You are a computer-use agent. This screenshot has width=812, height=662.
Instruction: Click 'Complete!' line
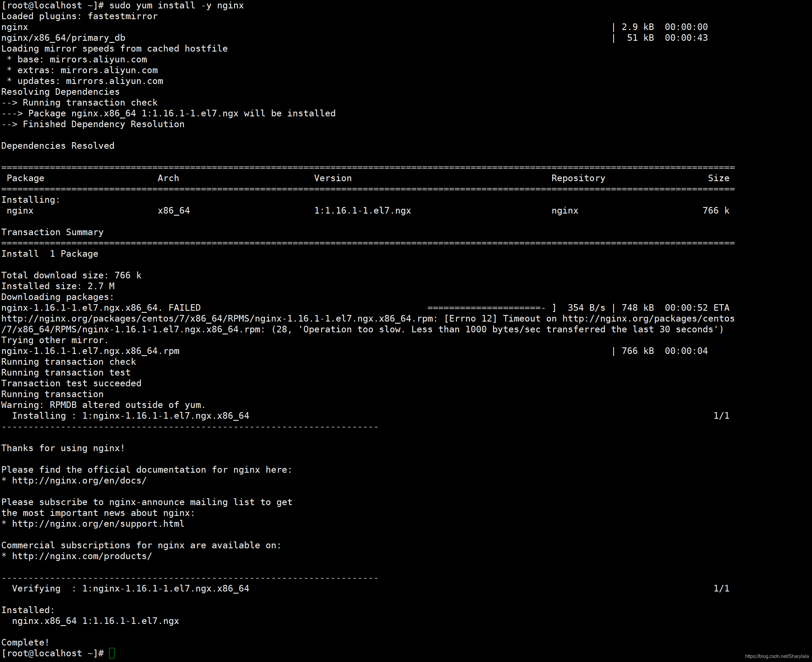click(25, 643)
